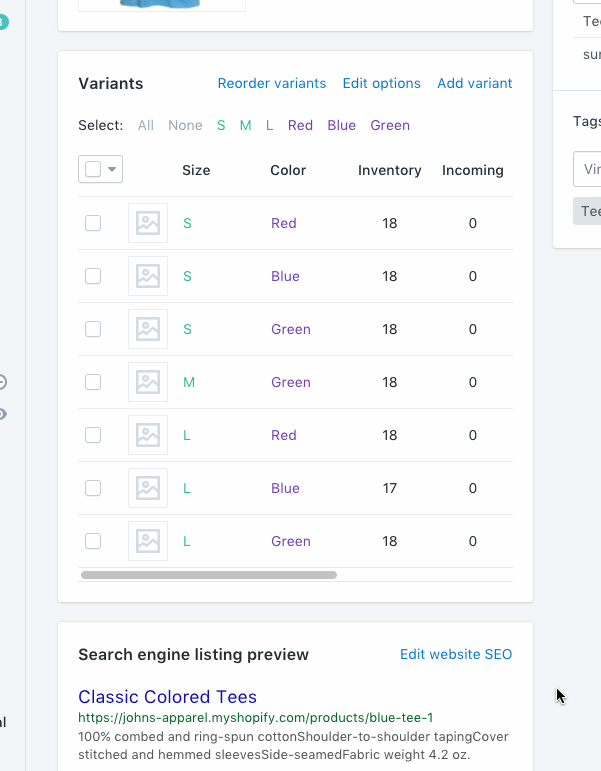
Task: Open Edit options link
Action: (381, 83)
